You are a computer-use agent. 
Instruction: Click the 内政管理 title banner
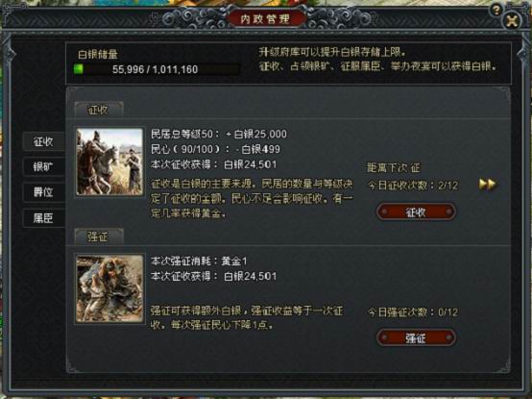266,18
